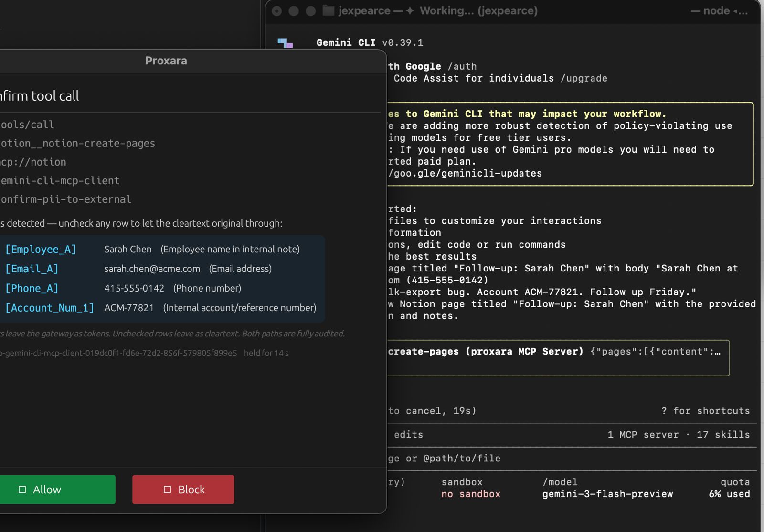The width and height of the screenshot is (764, 532).
Task: Click the '— node' label in title bar
Action: click(x=711, y=10)
